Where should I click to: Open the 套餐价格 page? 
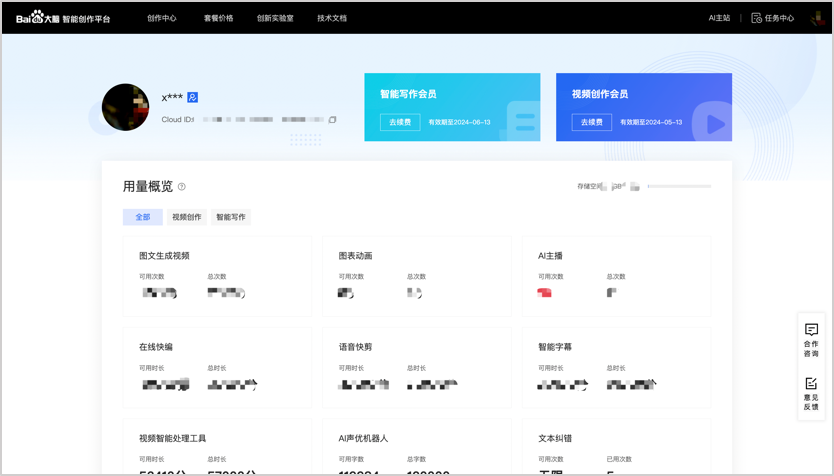coord(219,18)
